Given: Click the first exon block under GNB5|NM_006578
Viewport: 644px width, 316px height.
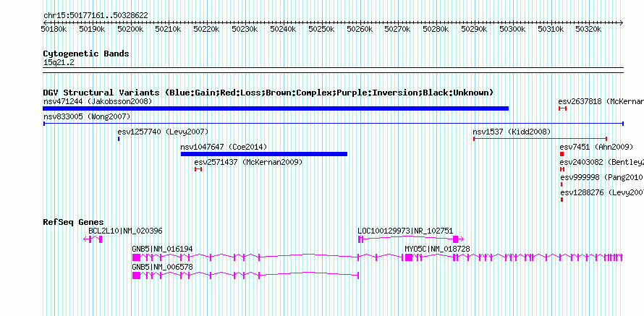Looking at the screenshot, I should point(136,276).
